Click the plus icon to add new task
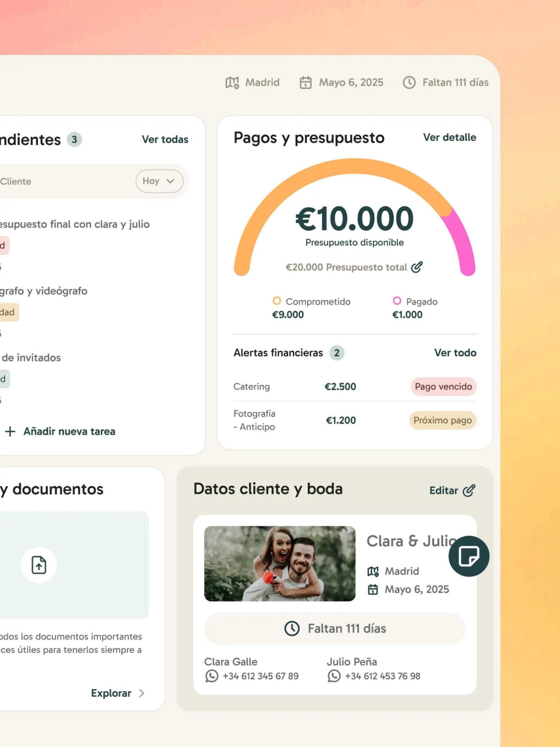 10,431
